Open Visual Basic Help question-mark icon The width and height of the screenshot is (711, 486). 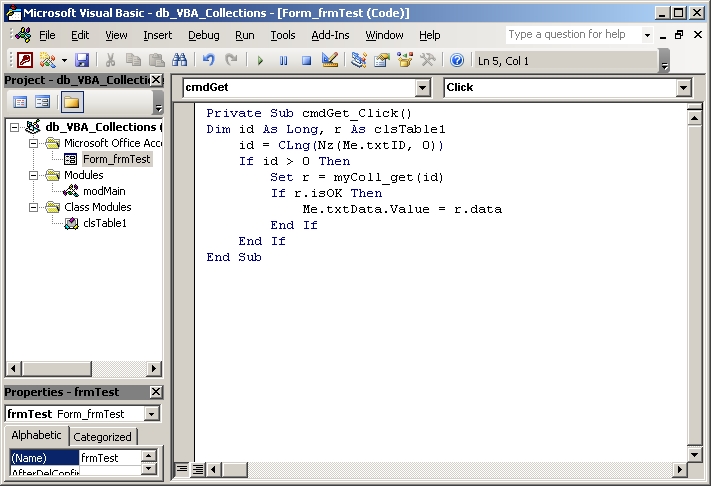tap(457, 60)
